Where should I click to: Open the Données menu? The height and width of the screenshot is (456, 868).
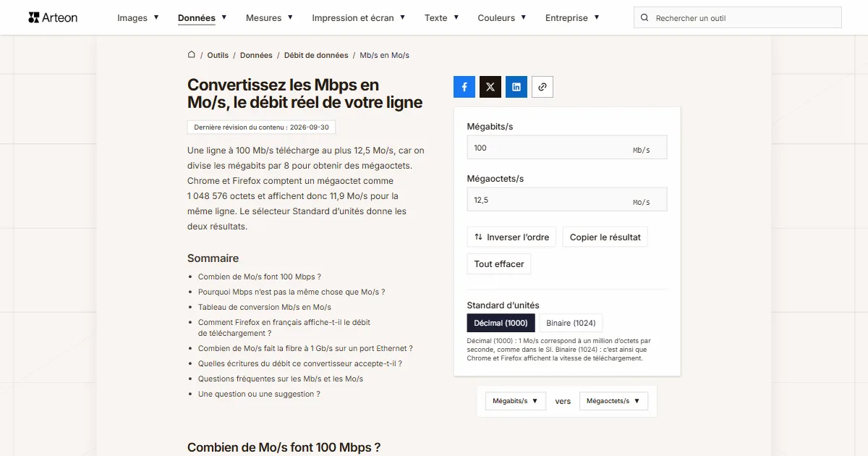(x=203, y=17)
